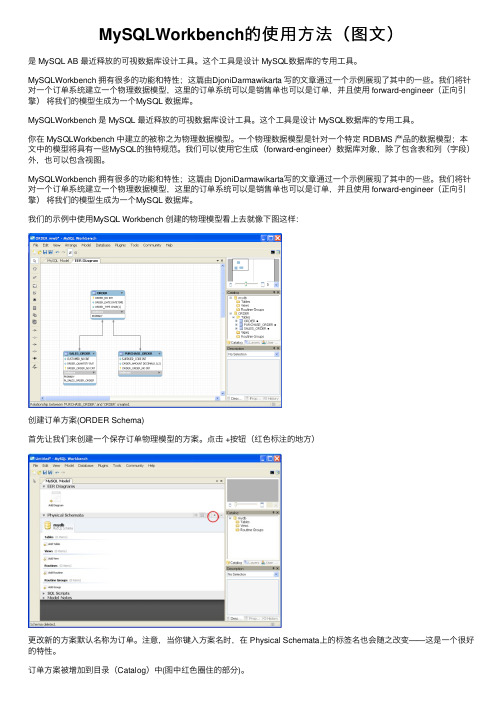Screen dimensions: 504x713
Task: Collapse PURCHASE_ORDER table using its header arrow
Action: pyautogui.click(x=159, y=354)
